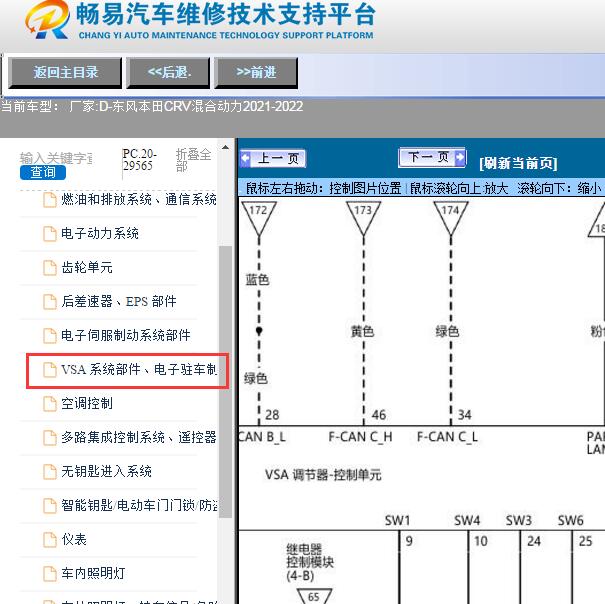This screenshot has height=604, width=605.
Task: Click the 查询 search button
Action: 43,172
